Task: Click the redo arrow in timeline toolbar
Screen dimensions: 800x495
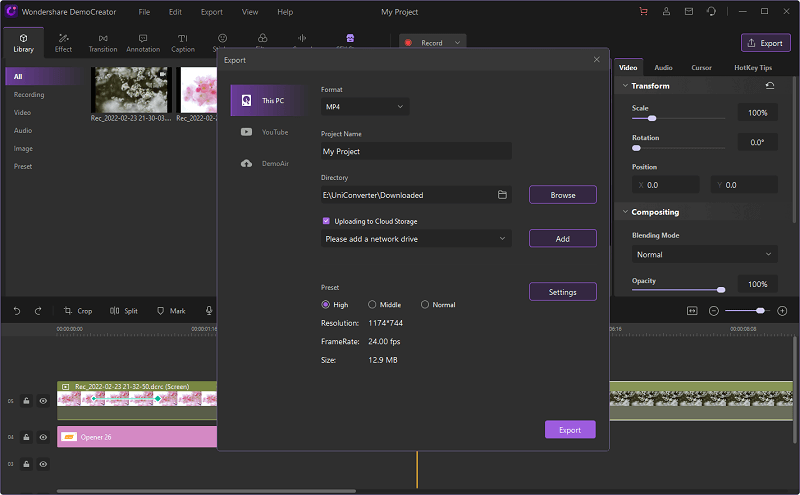Action: click(38, 311)
